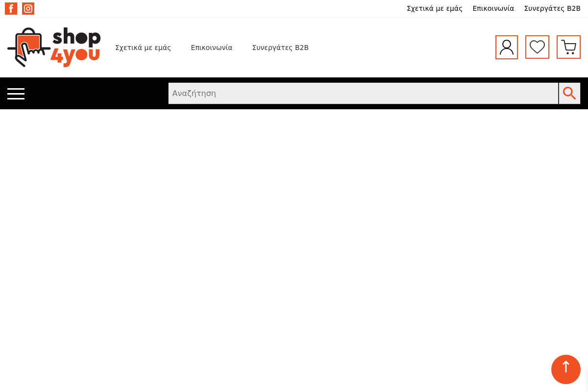Open the user account icon

(506, 47)
